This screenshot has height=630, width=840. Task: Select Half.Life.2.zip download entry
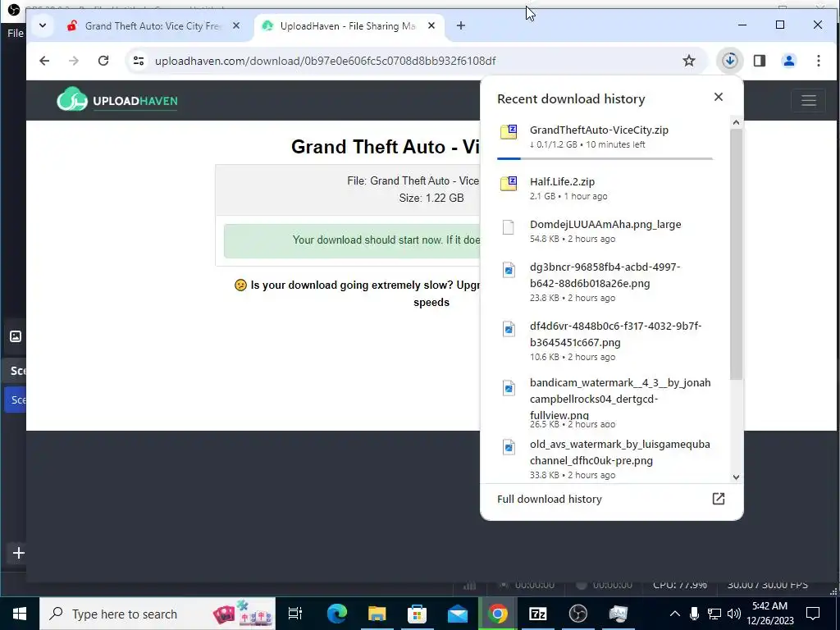pos(605,189)
